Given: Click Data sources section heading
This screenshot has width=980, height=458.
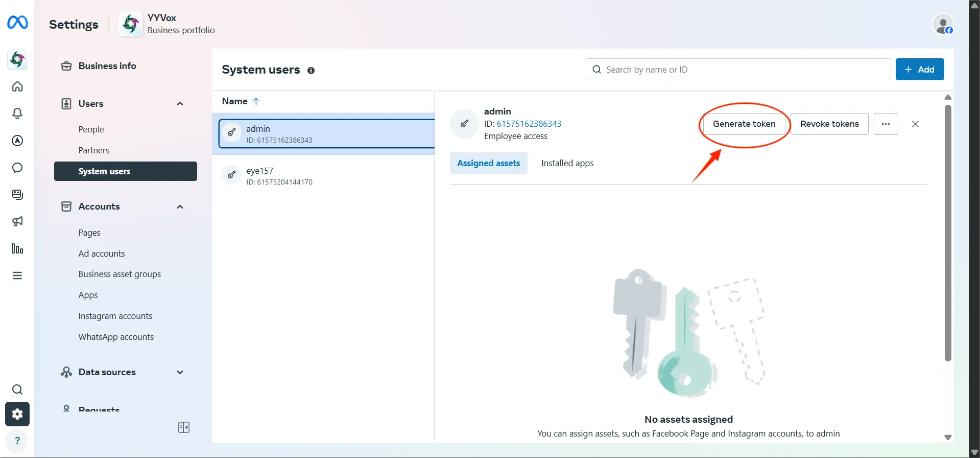Looking at the screenshot, I should pos(107,372).
